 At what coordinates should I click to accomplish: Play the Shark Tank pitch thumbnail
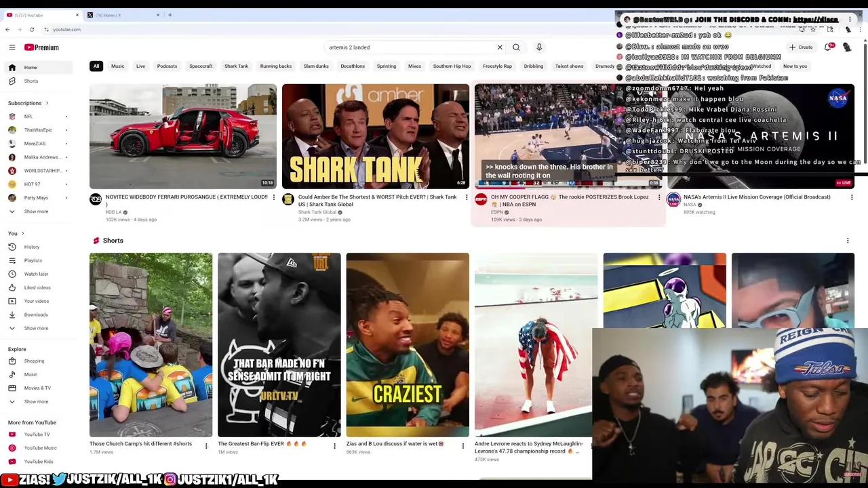point(376,136)
